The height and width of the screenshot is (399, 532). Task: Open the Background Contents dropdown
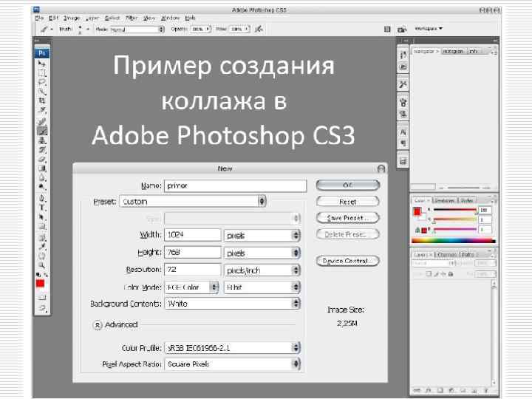[233, 304]
